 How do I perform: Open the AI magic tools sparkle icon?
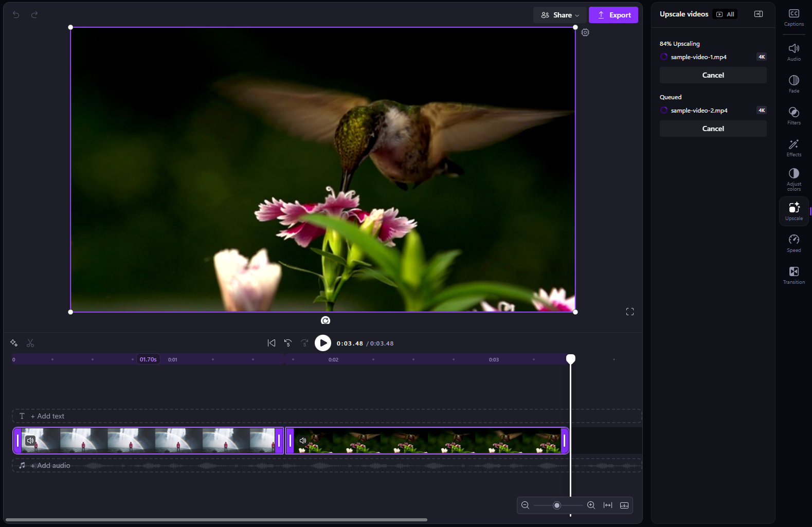pos(14,343)
